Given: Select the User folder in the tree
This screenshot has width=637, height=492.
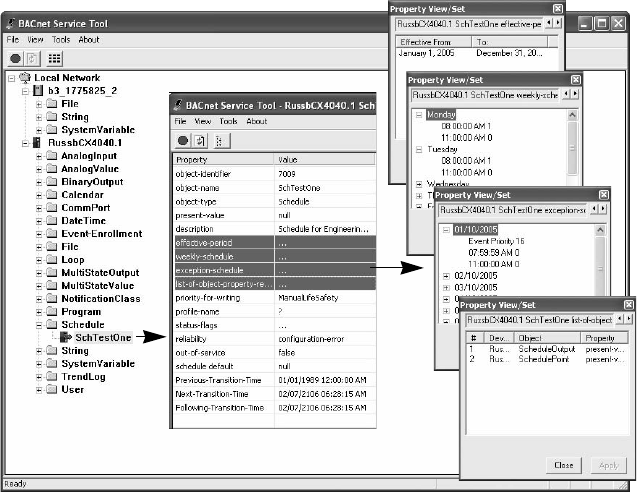Looking at the screenshot, I should (73, 390).
